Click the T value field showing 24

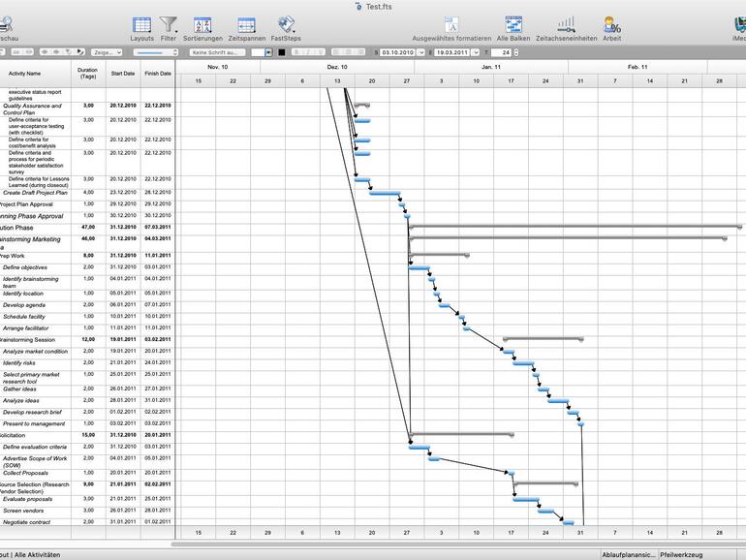coord(502,52)
